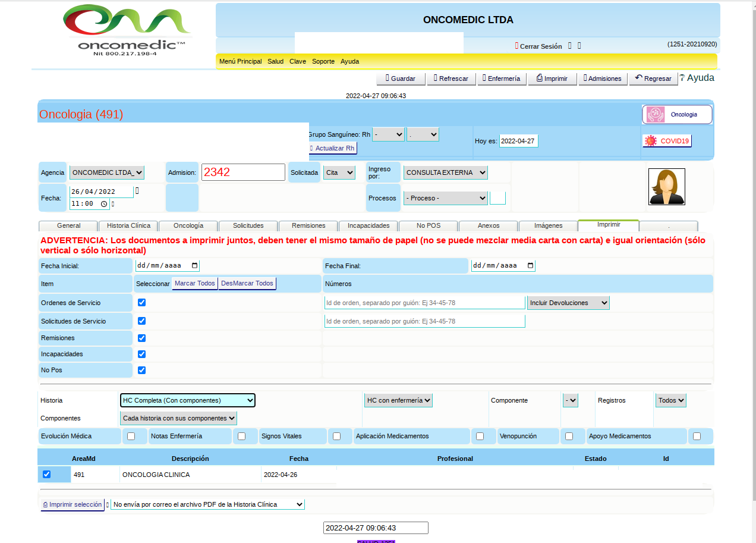Click the Marcar Todos button
Viewport: 756px width, 543px height.
(194, 284)
